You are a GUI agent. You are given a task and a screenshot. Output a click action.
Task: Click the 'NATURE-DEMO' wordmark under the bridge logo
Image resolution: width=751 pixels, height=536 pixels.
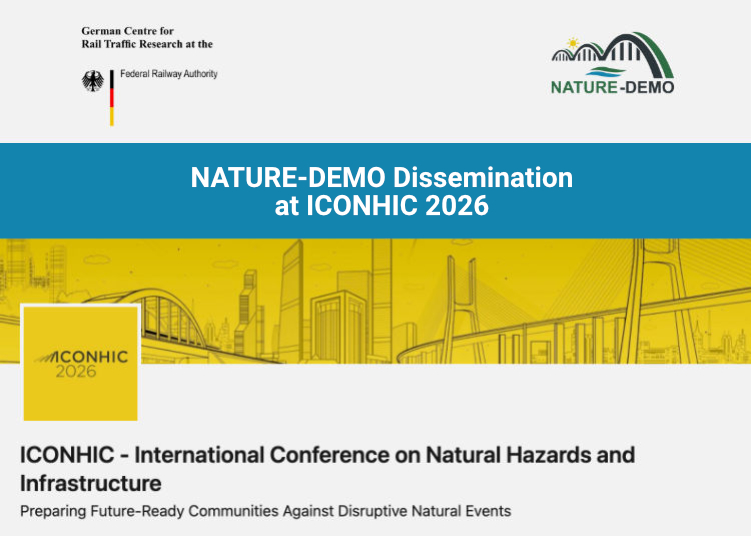tap(613, 87)
